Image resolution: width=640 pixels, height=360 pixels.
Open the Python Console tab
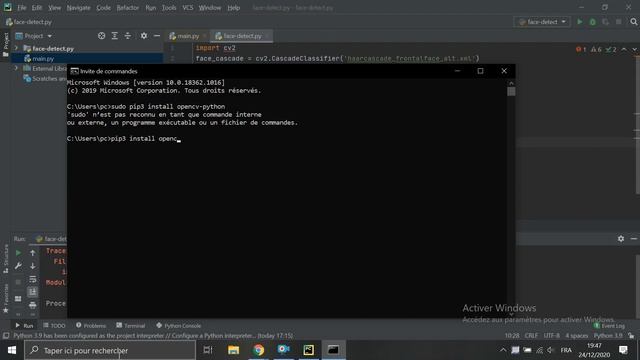[x=178, y=326]
